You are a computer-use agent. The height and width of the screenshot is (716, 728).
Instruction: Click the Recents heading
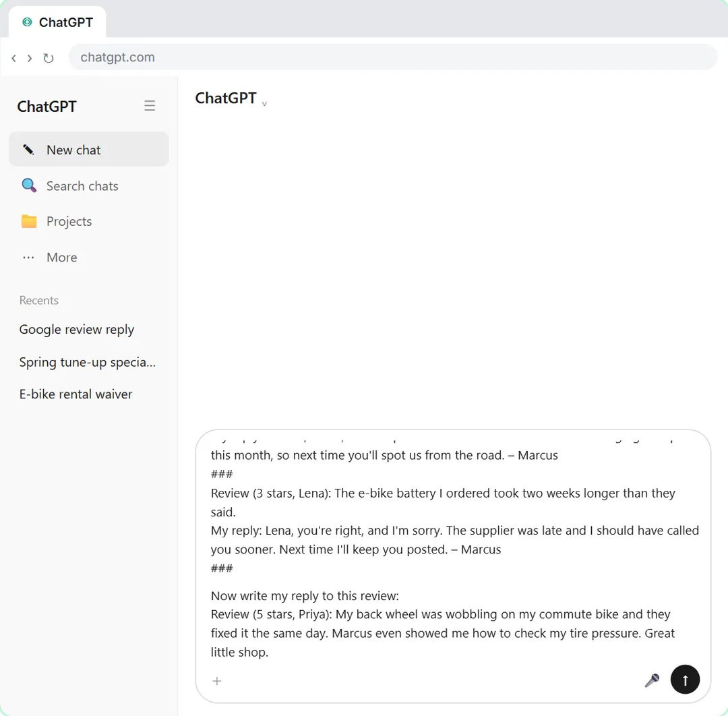(39, 301)
